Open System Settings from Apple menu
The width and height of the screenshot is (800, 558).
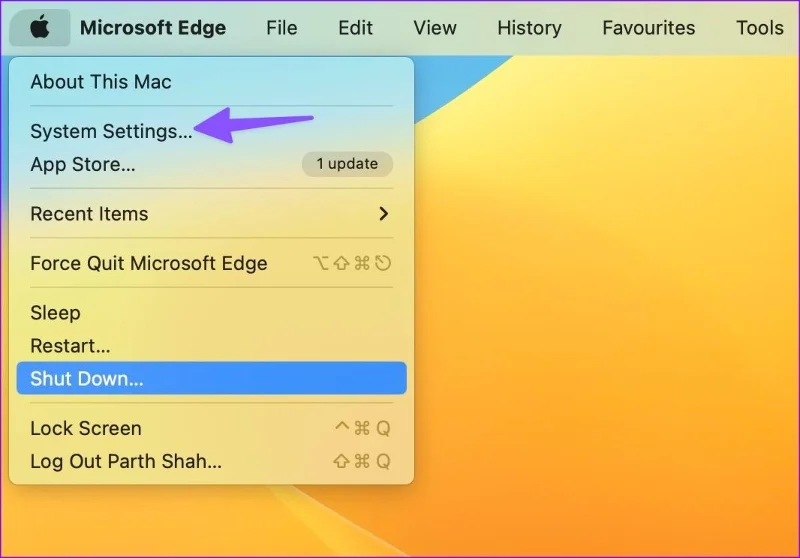211,131
